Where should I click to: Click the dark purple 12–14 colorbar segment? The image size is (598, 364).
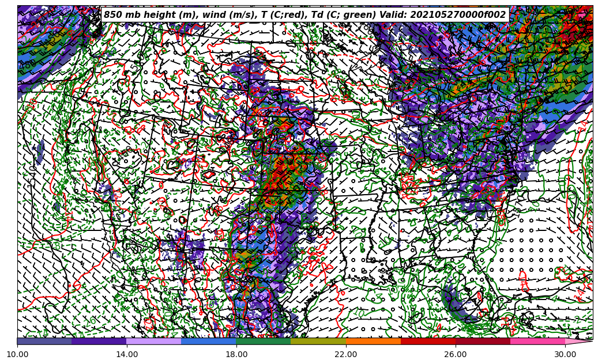[x=99, y=341]
